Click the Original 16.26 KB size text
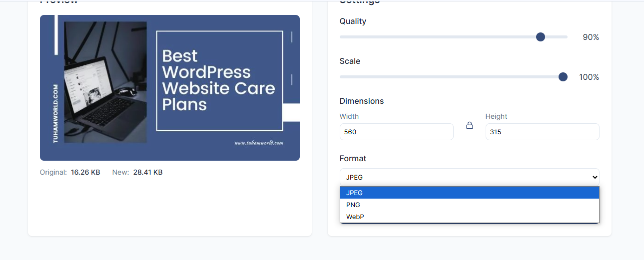This screenshot has height=260, width=644. (x=70, y=172)
